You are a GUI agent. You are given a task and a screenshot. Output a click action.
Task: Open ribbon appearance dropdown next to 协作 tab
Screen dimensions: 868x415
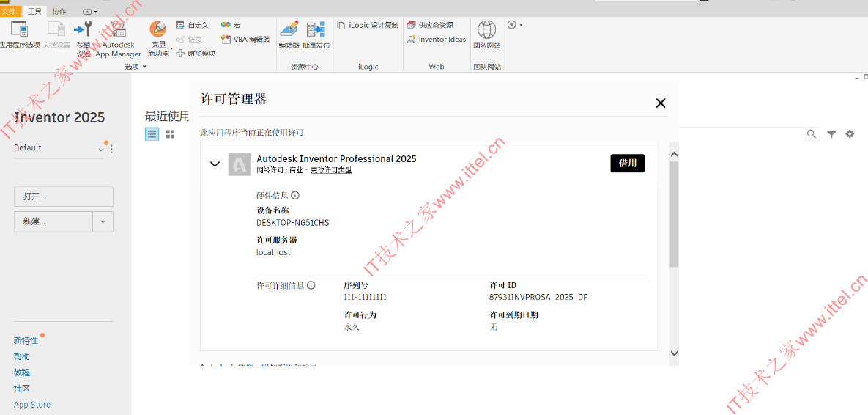coord(89,12)
